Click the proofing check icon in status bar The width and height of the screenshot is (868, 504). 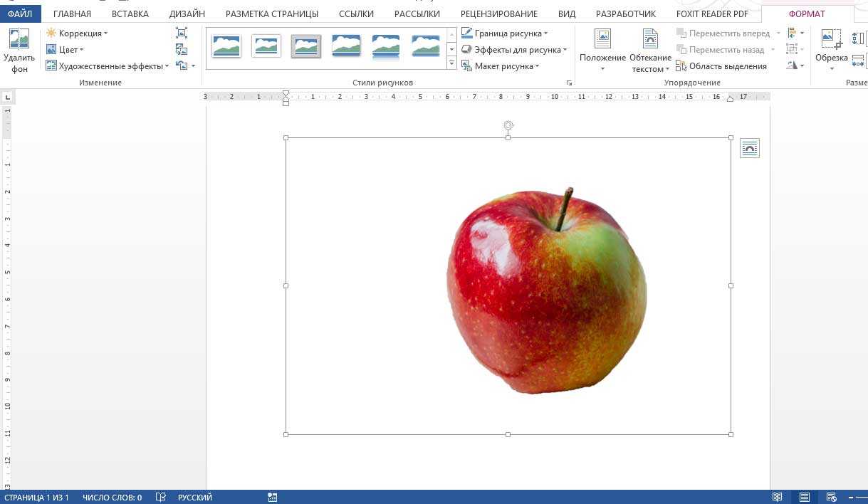pyautogui.click(x=161, y=497)
